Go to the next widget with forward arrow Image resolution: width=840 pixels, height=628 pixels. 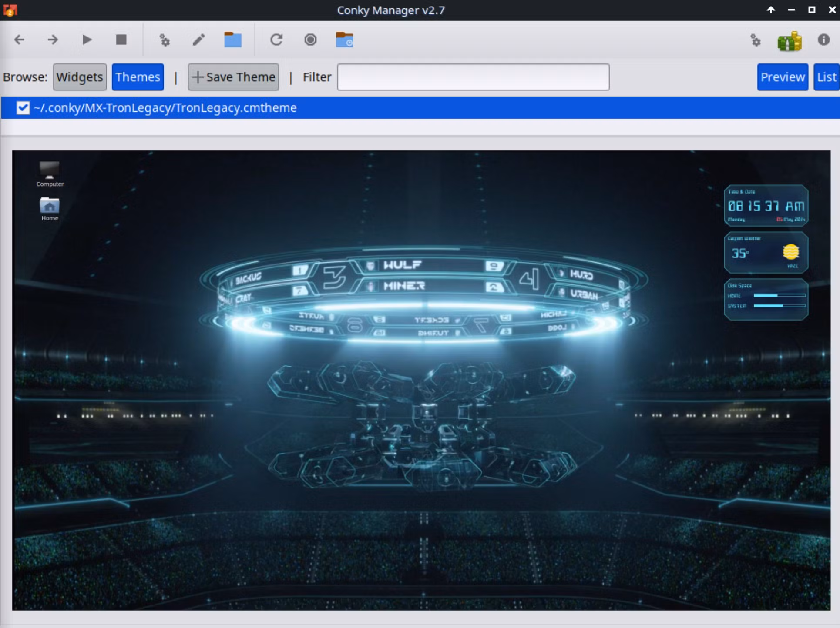click(x=53, y=40)
